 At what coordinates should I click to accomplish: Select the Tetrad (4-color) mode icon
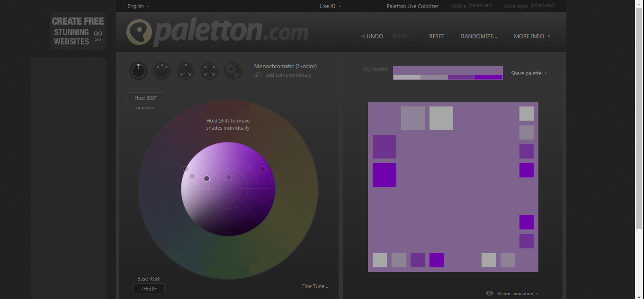tap(209, 71)
